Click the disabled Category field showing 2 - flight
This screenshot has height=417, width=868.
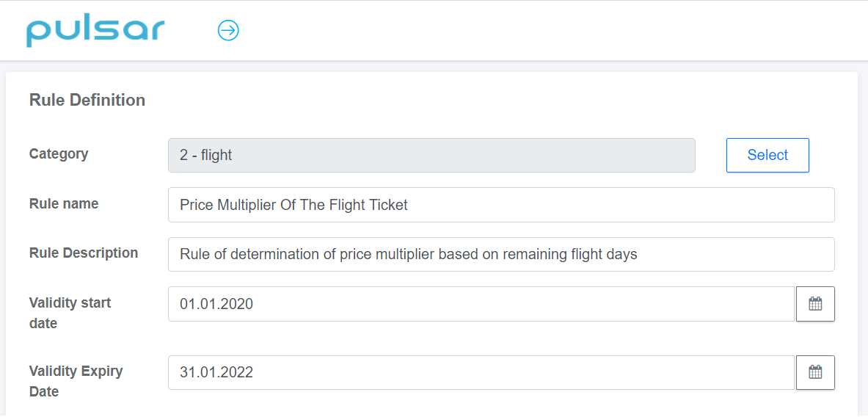click(431, 155)
